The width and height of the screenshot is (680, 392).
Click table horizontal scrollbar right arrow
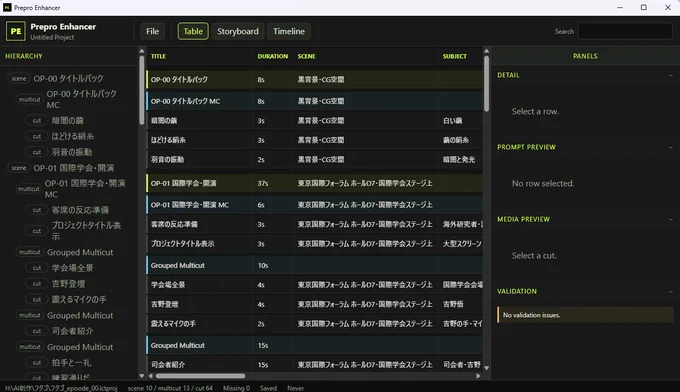click(478, 376)
